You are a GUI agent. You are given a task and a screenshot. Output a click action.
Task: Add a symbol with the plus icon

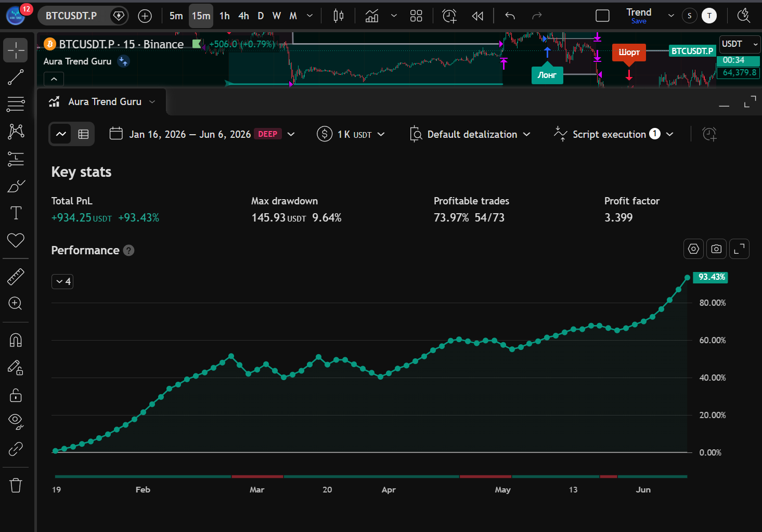145,16
